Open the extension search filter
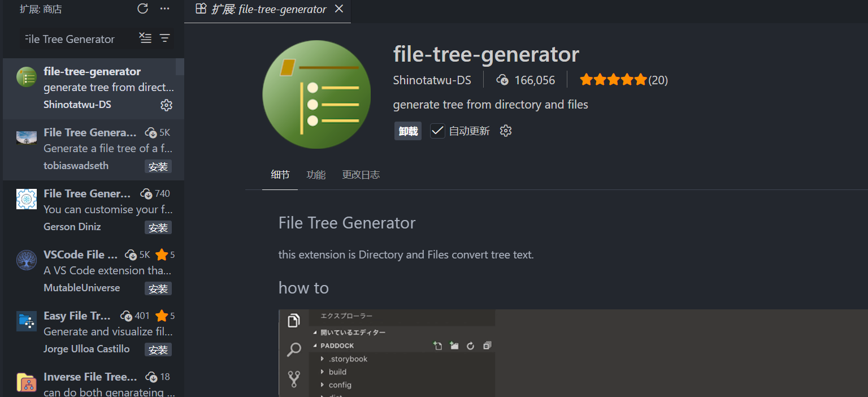The image size is (868, 397). (x=164, y=38)
